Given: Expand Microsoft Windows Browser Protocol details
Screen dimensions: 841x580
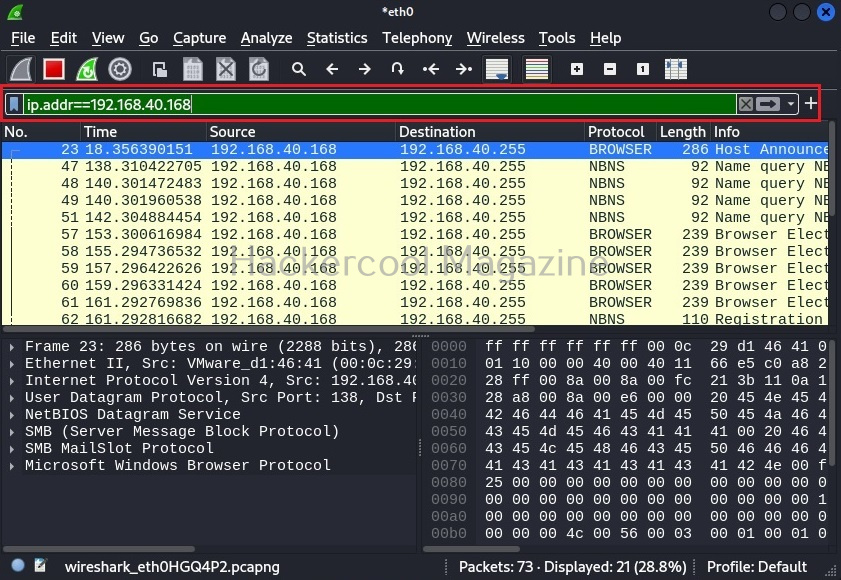Looking at the screenshot, I should pyautogui.click(x=12, y=466).
